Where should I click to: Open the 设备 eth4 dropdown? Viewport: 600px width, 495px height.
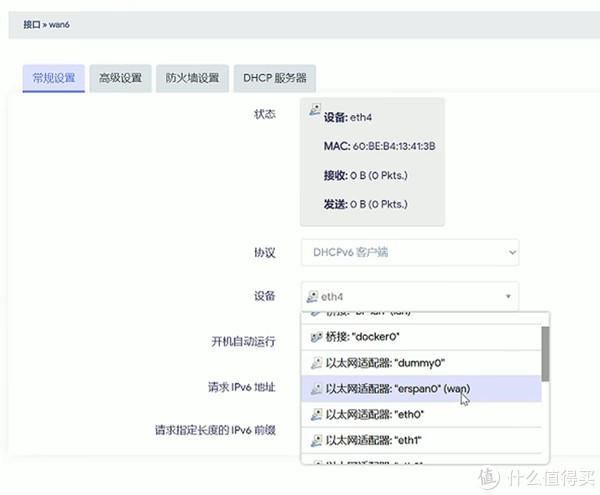pyautogui.click(x=410, y=296)
